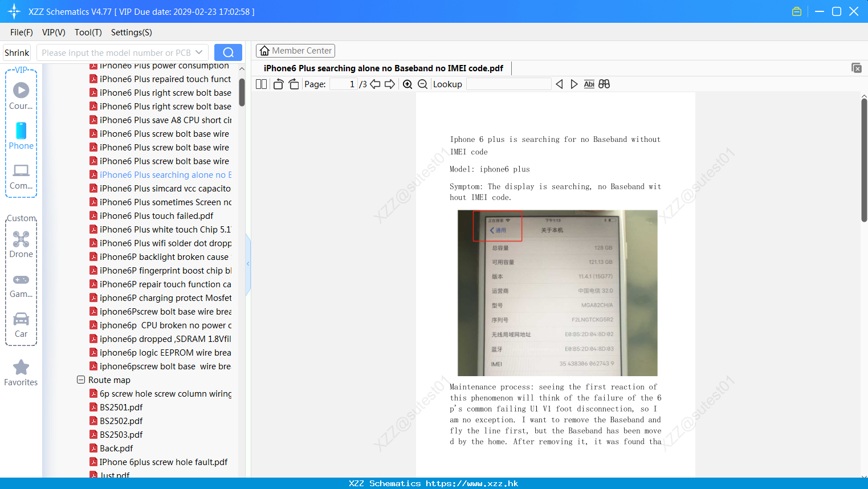Screen dimensions: 868x489
Task: Open iPhone6 Plus touch failed.pdf
Action: (x=152, y=215)
